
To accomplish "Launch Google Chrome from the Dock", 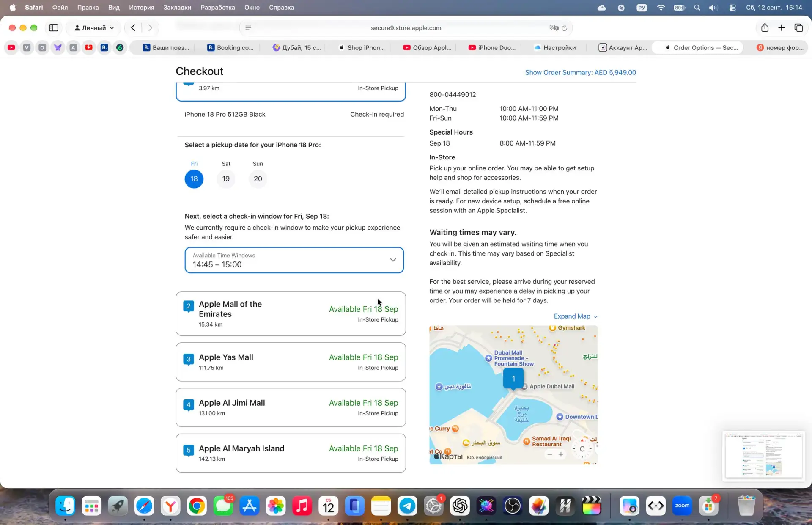I will pos(197,506).
